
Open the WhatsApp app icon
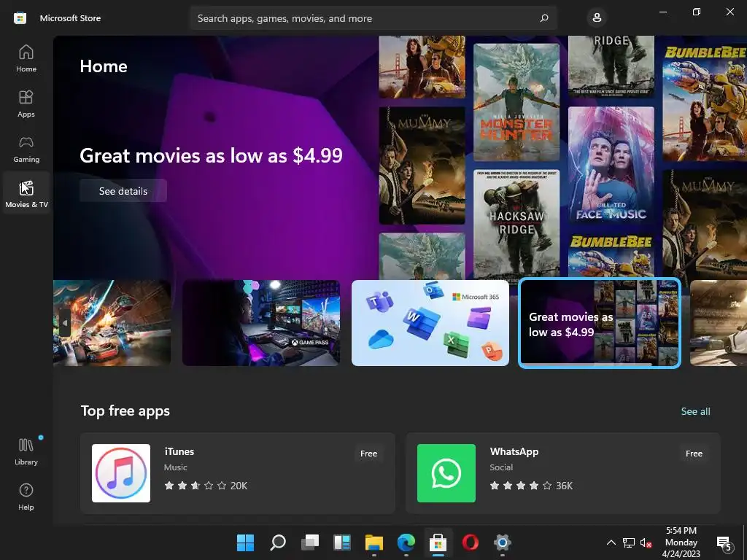[446, 472]
